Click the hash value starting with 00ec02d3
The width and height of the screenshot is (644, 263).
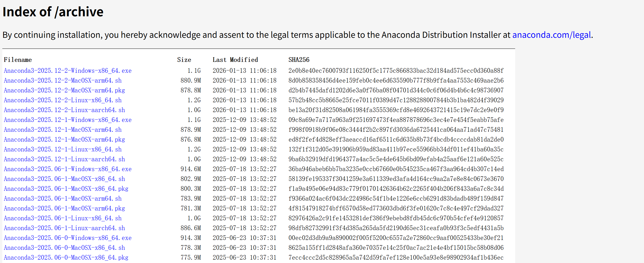[396, 238]
